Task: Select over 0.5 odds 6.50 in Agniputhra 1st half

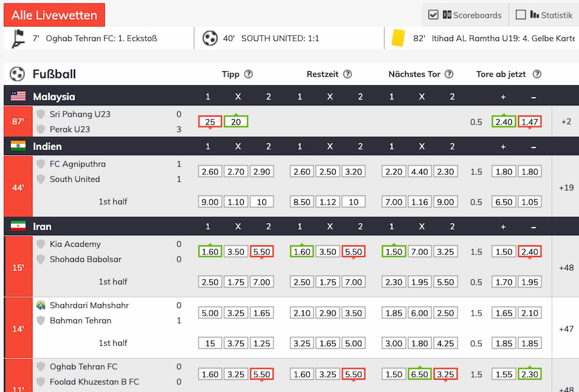Action: point(504,202)
